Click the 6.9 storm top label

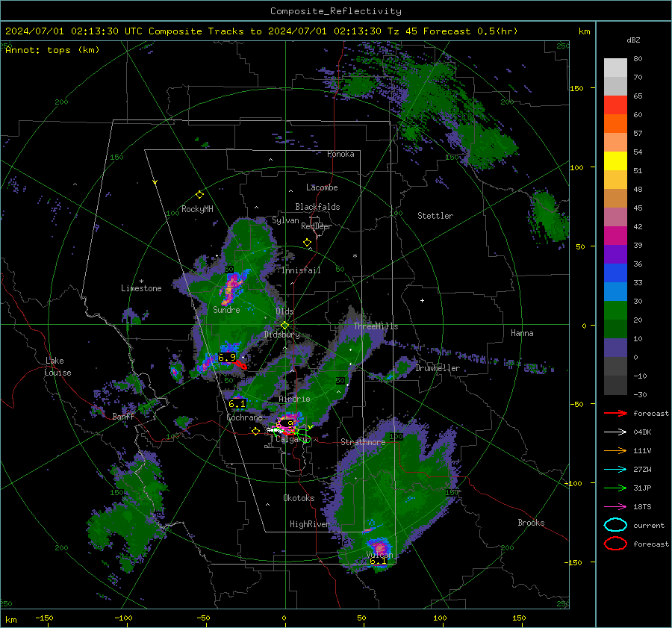click(227, 357)
